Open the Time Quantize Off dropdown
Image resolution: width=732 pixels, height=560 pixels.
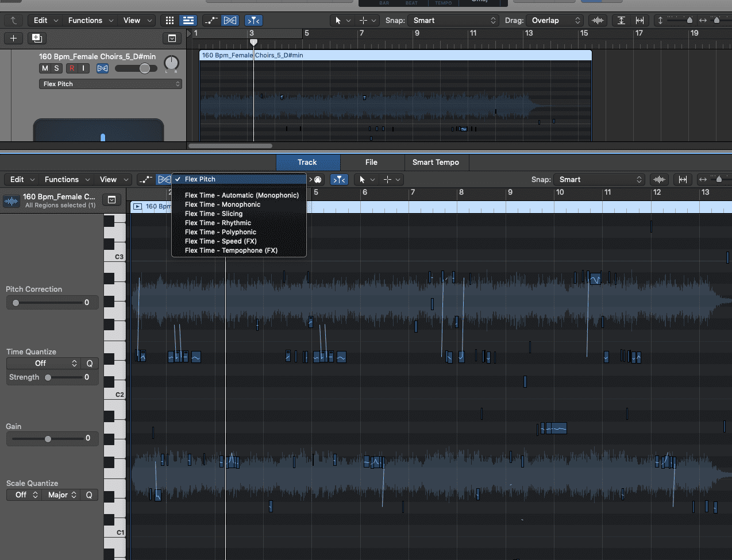(44, 363)
